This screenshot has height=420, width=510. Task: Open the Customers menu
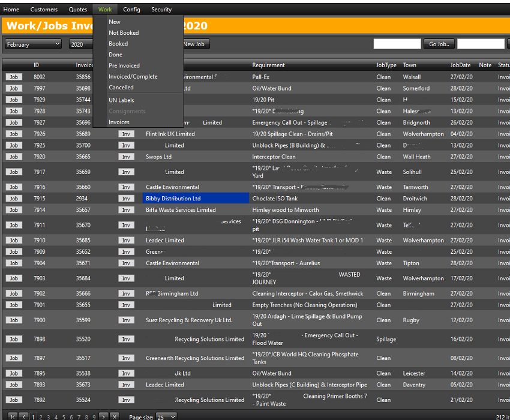point(44,10)
